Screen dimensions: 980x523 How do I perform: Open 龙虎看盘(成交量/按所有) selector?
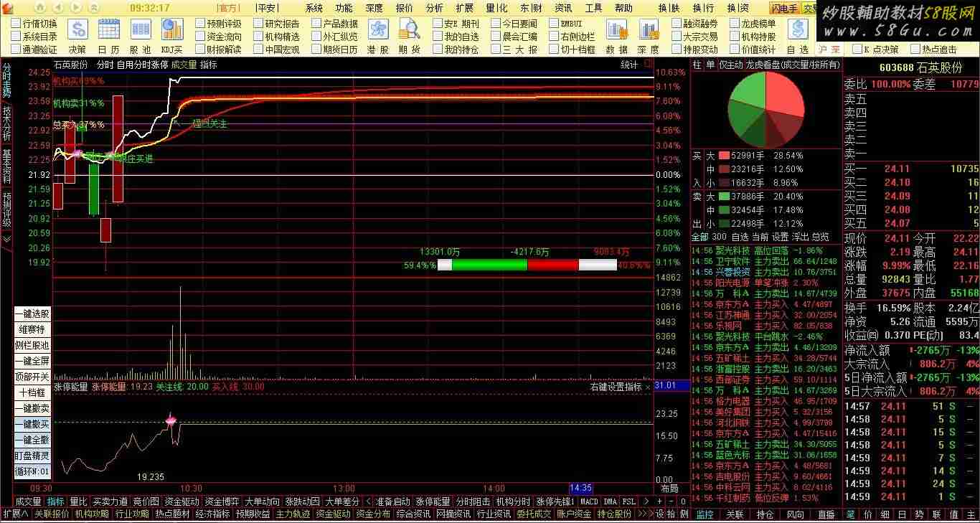coord(792,65)
